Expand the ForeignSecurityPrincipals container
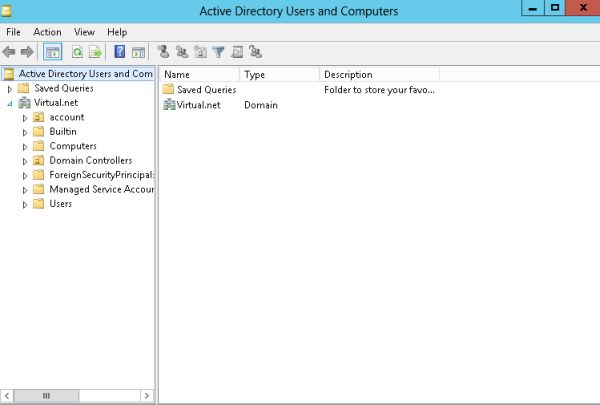This screenshot has height=405, width=600. point(25,176)
